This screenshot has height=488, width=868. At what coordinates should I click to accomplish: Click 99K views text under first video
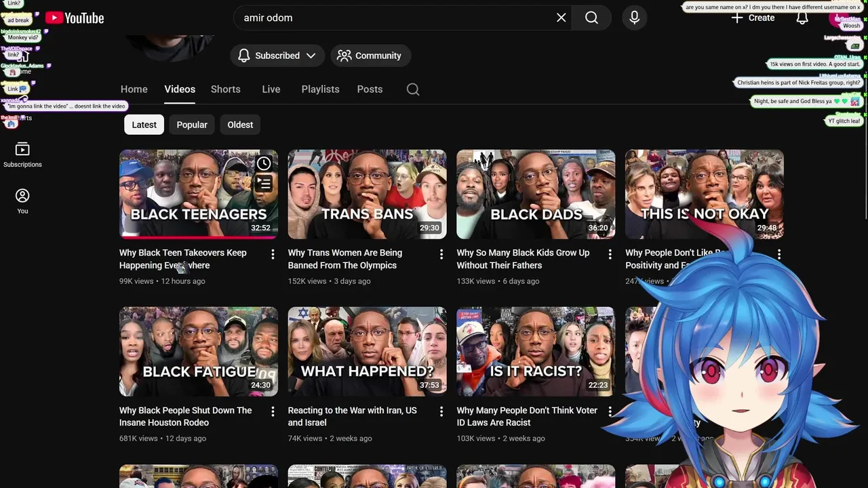coord(136,281)
